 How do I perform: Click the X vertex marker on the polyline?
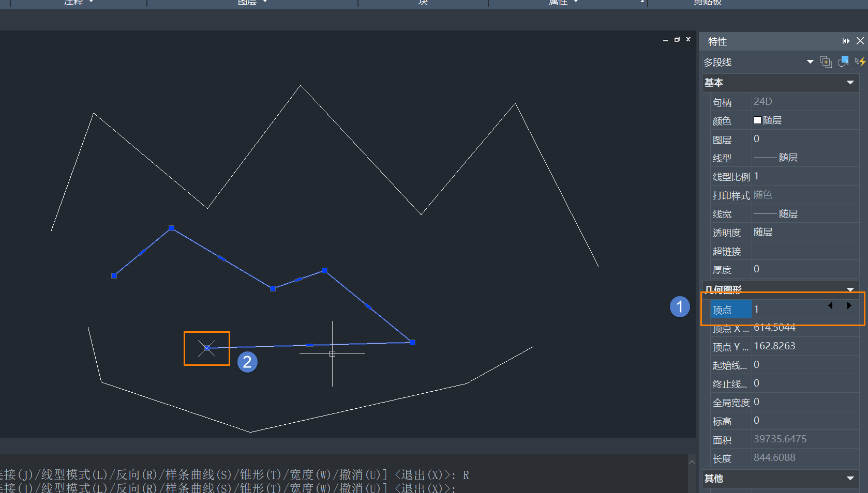207,348
